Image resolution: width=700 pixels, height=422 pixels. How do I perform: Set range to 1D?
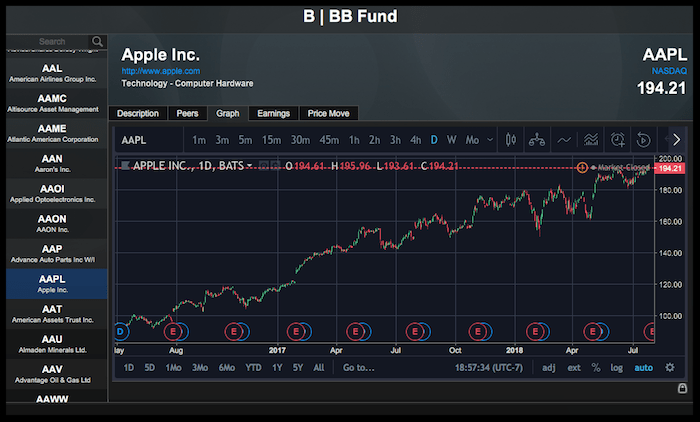tap(129, 368)
